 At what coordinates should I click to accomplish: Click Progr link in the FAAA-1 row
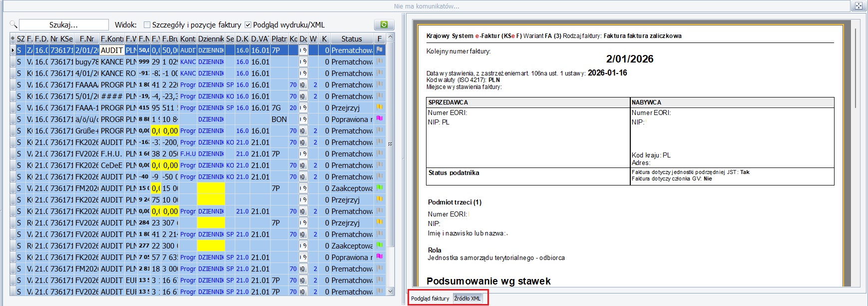(x=188, y=107)
